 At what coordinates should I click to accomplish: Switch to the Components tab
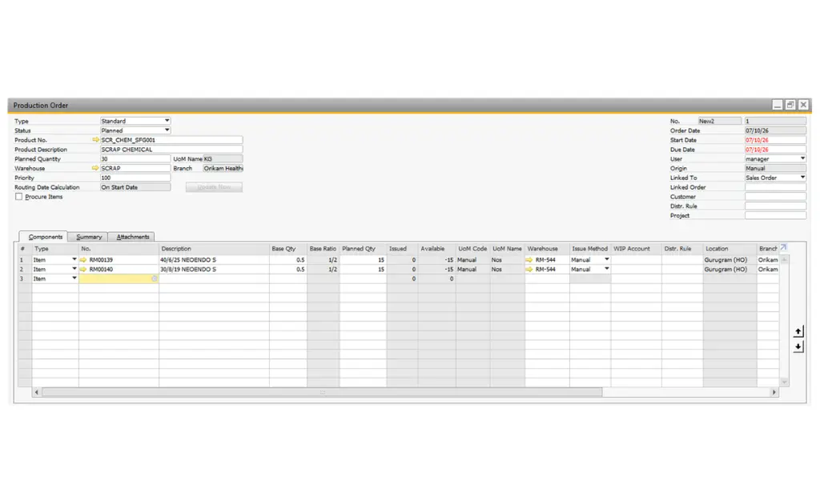[x=44, y=237]
